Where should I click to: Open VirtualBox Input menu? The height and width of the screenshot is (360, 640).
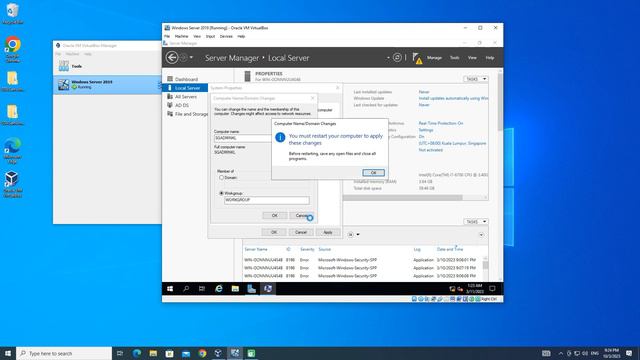210,36
